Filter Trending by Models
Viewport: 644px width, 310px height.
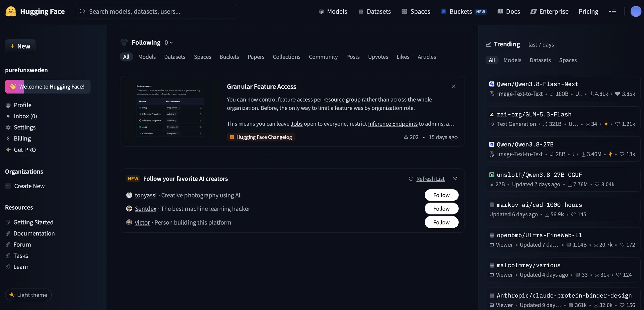[512, 60]
